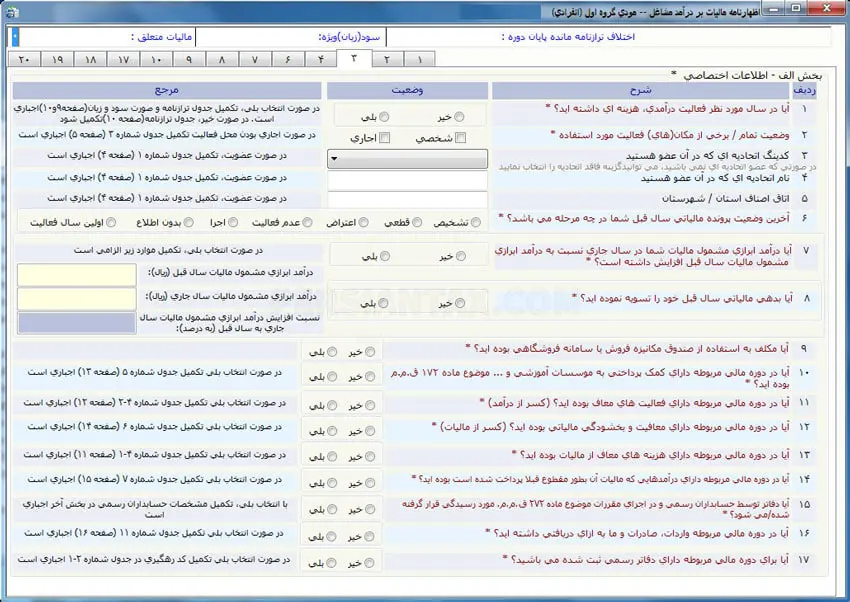Open tab ۱
Viewport: 850px width, 602px height.
coord(419,59)
